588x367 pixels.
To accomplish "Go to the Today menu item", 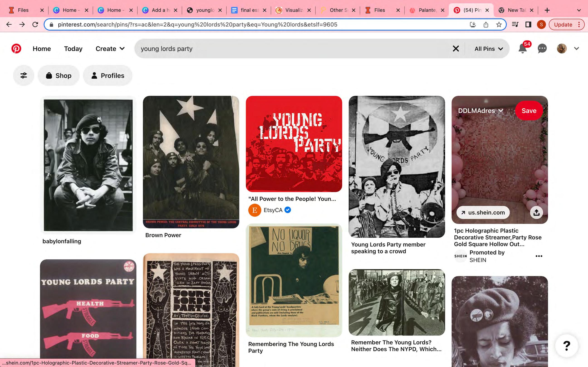I will coord(73,48).
